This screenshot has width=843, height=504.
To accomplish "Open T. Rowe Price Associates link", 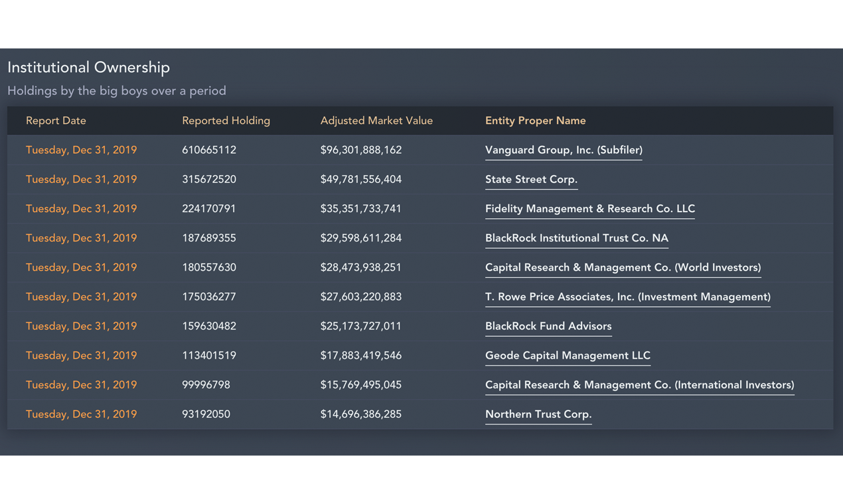I will click(x=628, y=296).
